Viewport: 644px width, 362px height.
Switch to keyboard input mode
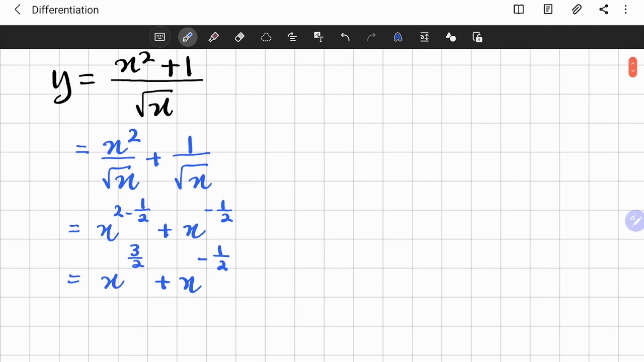(159, 37)
